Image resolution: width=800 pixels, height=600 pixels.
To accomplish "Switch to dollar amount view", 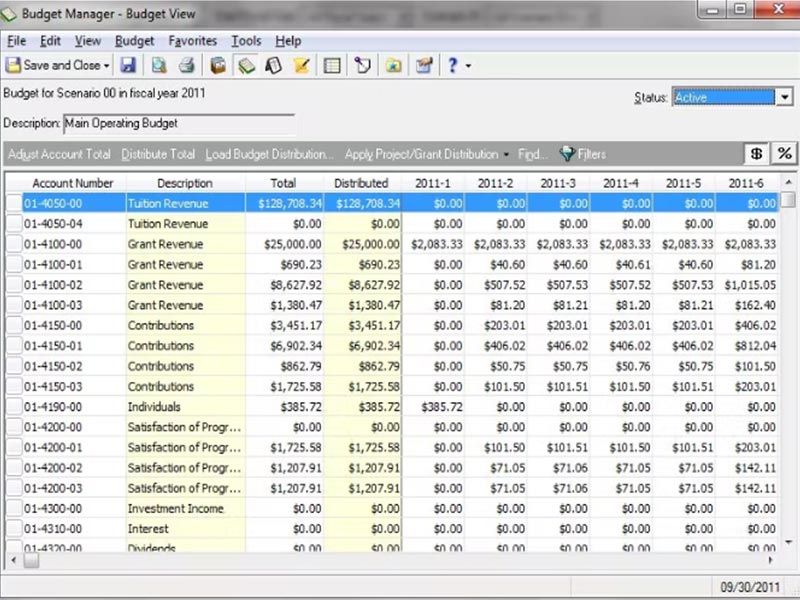I will coord(759,154).
